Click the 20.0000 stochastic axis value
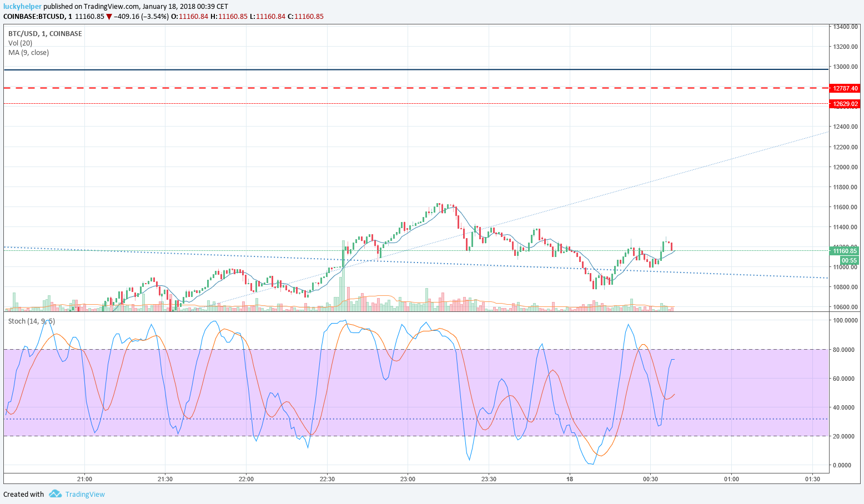This screenshot has height=504, width=864. point(843,436)
